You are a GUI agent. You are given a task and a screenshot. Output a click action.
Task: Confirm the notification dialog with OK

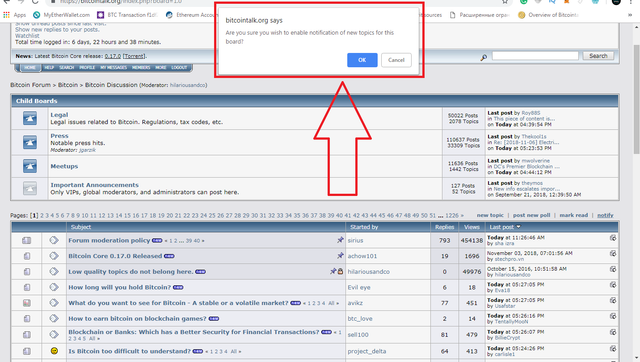click(362, 60)
